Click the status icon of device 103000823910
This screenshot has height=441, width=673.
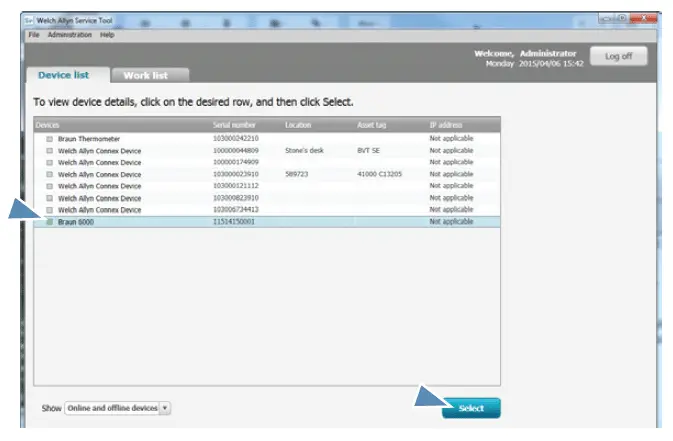point(50,198)
